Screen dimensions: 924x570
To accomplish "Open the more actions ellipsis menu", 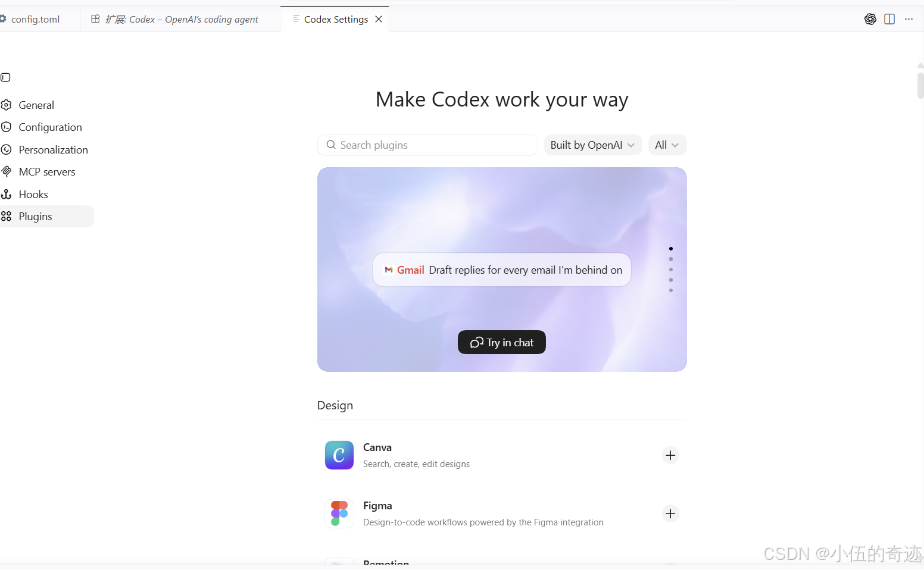I will [x=909, y=19].
